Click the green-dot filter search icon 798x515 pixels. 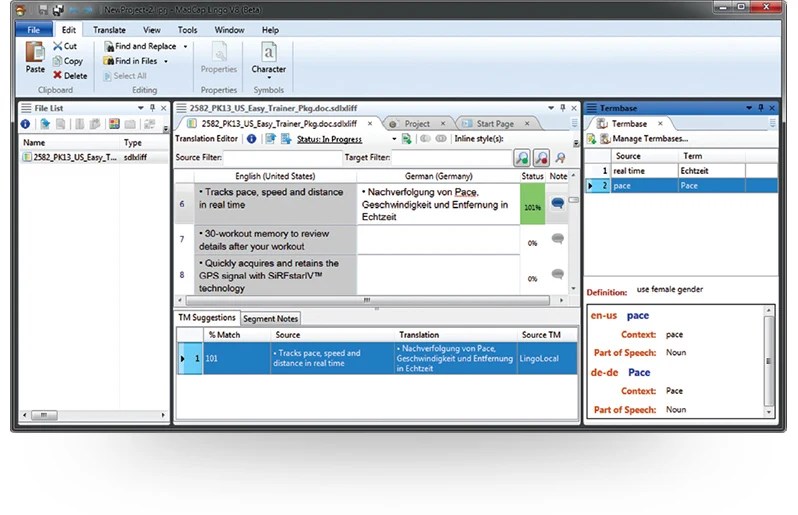(522, 158)
